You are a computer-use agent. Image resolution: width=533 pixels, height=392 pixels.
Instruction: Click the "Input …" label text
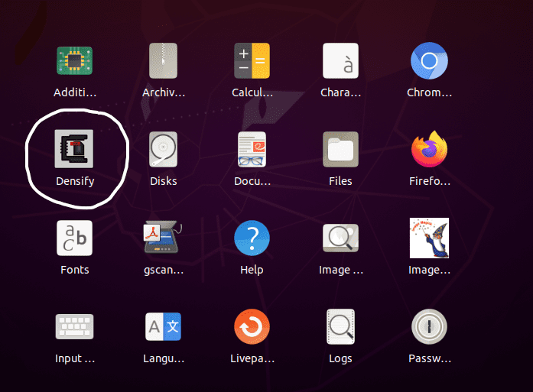pos(75,358)
